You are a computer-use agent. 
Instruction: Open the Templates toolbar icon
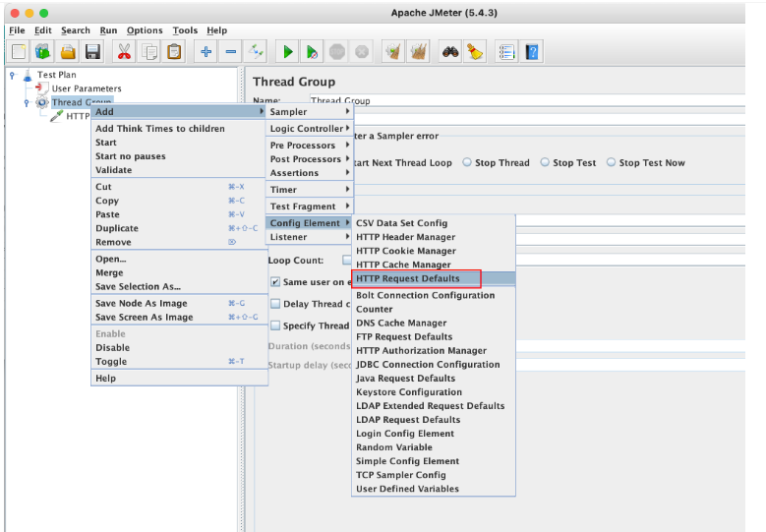(43, 51)
